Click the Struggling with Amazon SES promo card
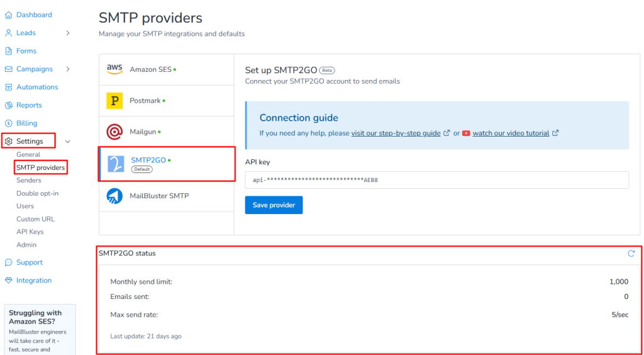Screen dimensions: 644x355 [40, 329]
